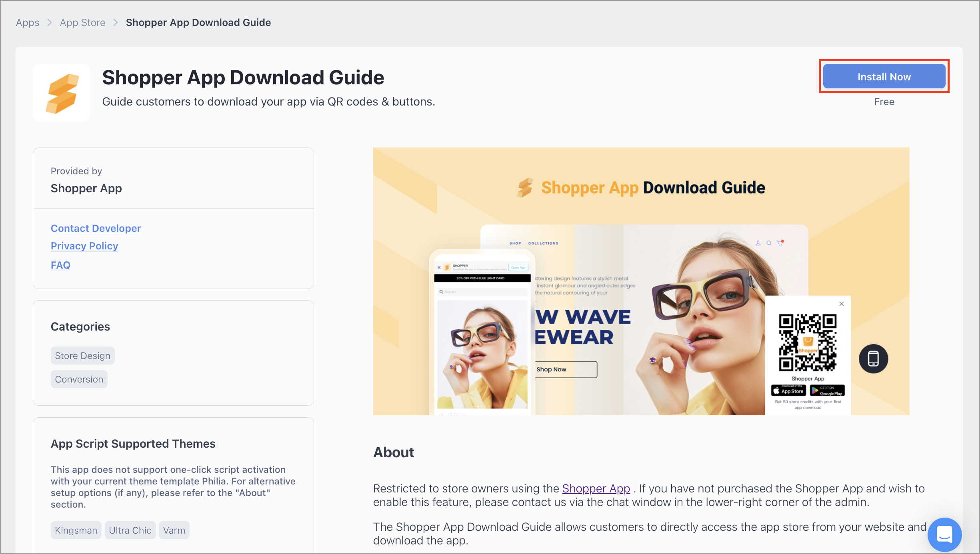Viewport: 980px width, 554px height.
Task: Open Shopper App link in About section
Action: (596, 488)
